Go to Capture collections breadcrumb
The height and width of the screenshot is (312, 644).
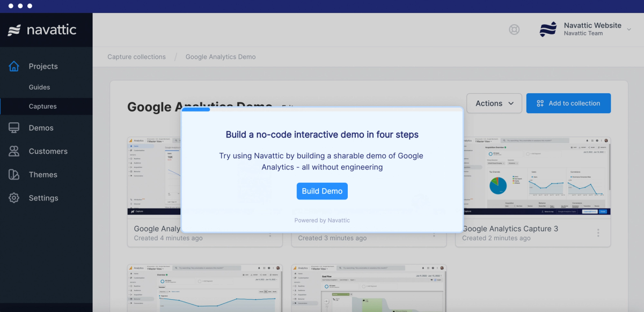pos(136,57)
